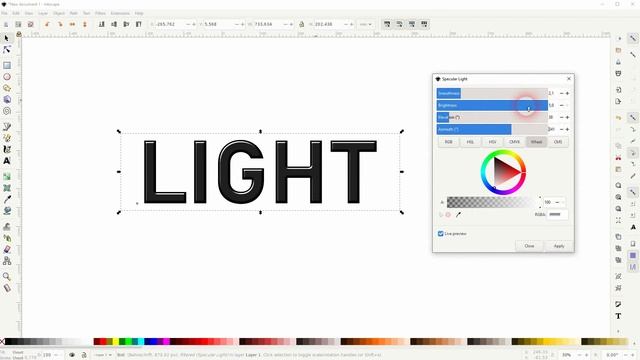Viewport: 640px width, 360px height.
Task: Click lower selection to bottom icon
Action: 102,24
